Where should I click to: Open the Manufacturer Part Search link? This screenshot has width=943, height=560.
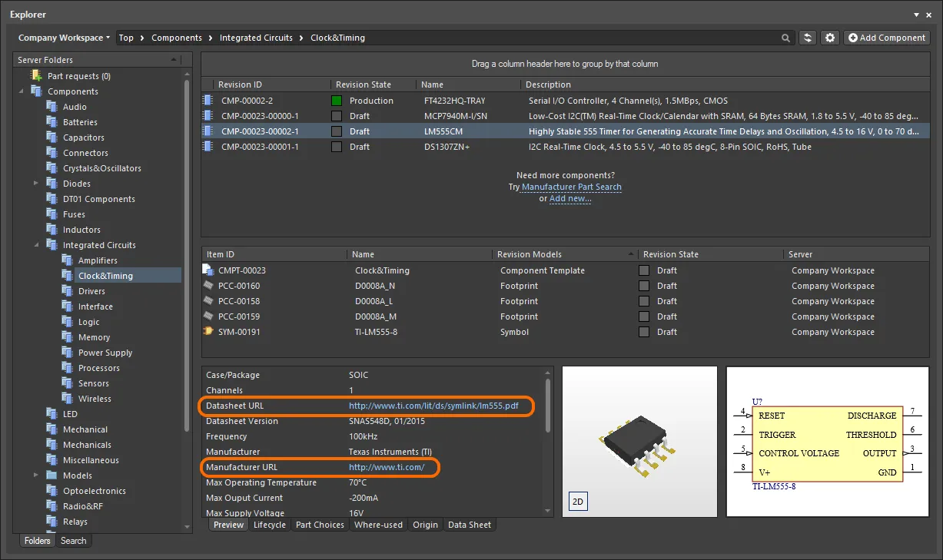(x=571, y=187)
